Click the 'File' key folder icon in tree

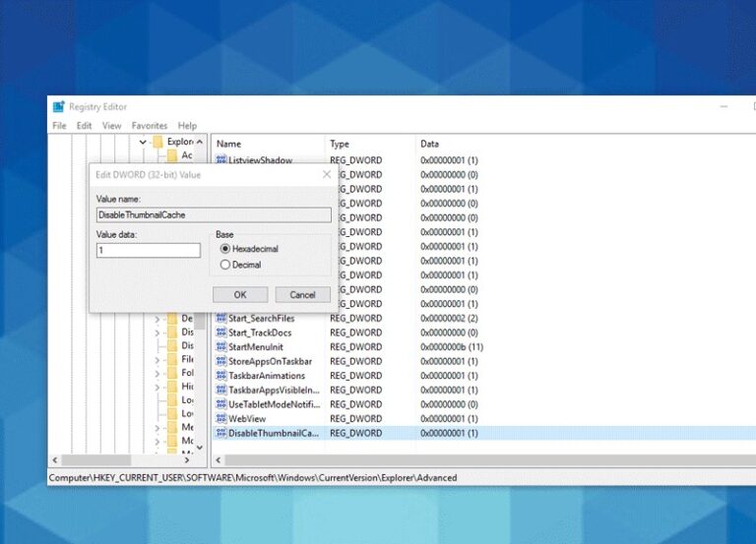coord(172,359)
